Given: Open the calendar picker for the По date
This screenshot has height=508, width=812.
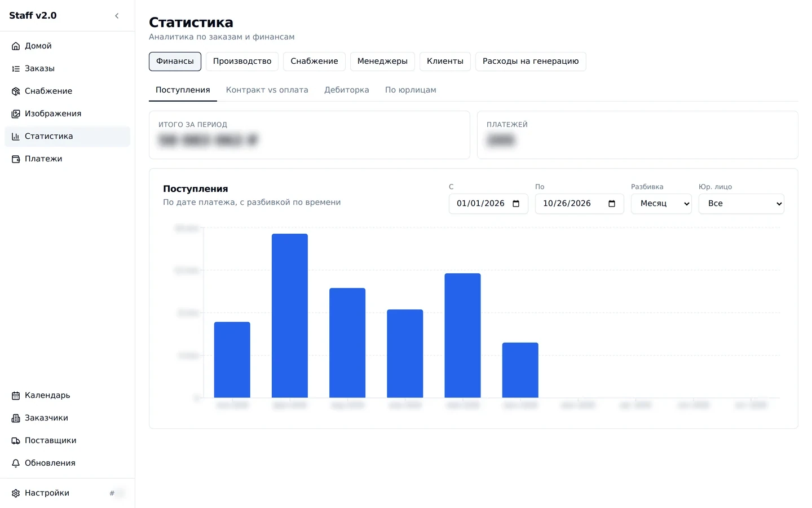Looking at the screenshot, I should click(612, 204).
